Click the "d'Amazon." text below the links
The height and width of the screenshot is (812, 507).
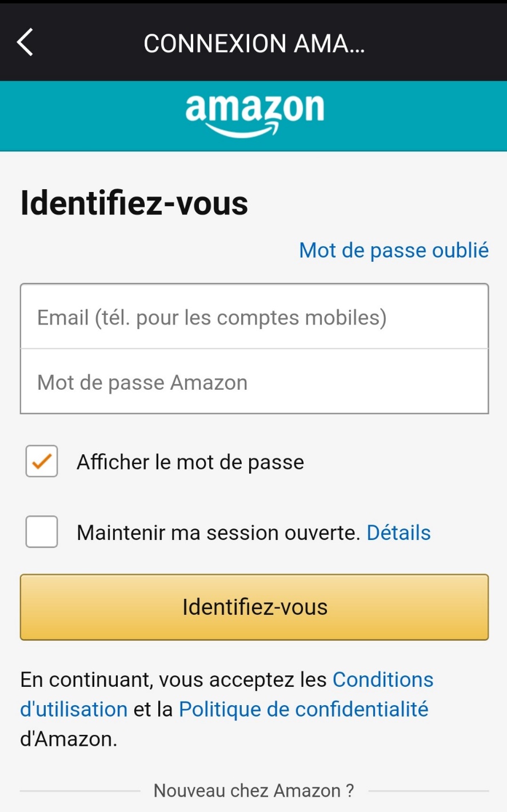click(x=69, y=739)
